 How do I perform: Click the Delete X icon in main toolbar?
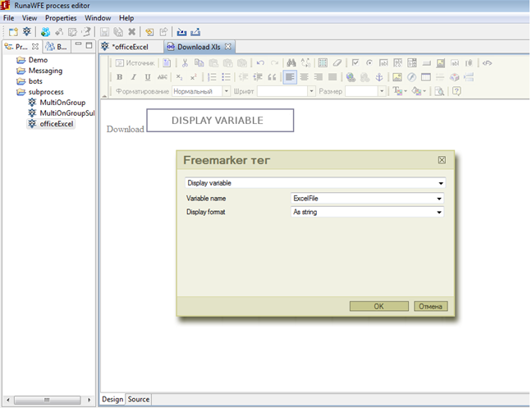click(x=131, y=32)
